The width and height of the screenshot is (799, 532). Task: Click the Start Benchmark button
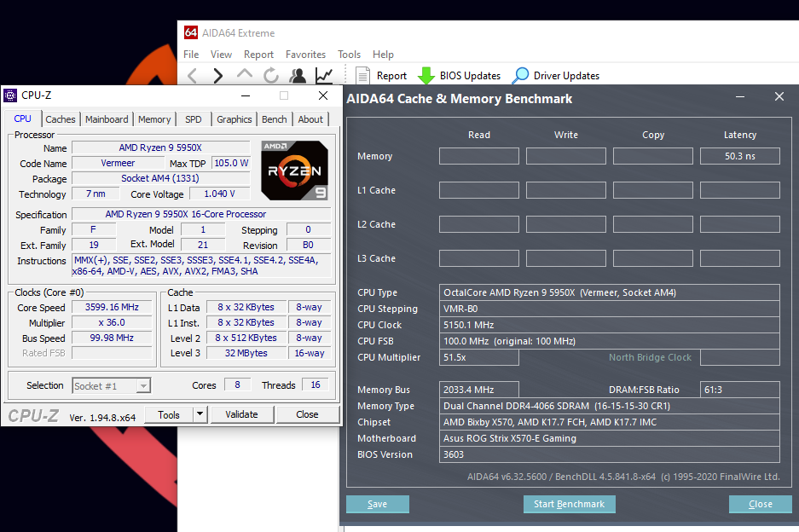click(569, 504)
